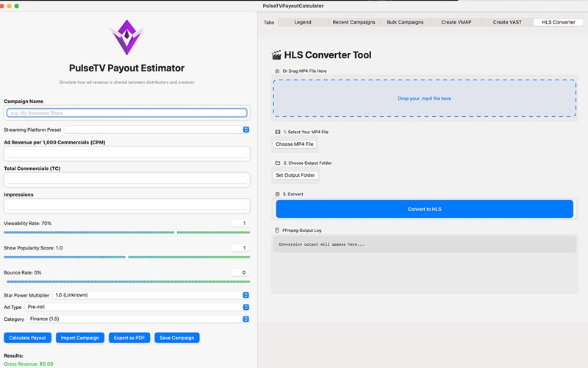Click Calculate Payout button
This screenshot has height=368, width=588.
click(x=27, y=338)
